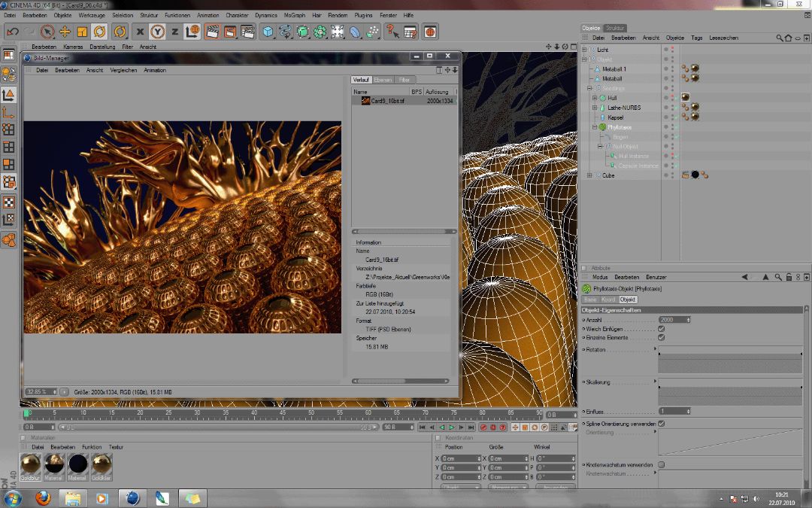Select the Move tool in the top toolbar
Viewport: 812px width, 508px height.
click(x=65, y=31)
